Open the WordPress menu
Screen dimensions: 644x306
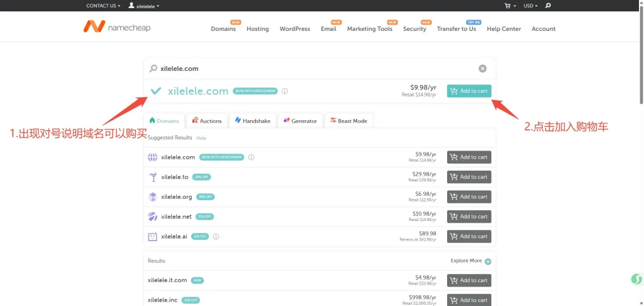pyautogui.click(x=295, y=29)
